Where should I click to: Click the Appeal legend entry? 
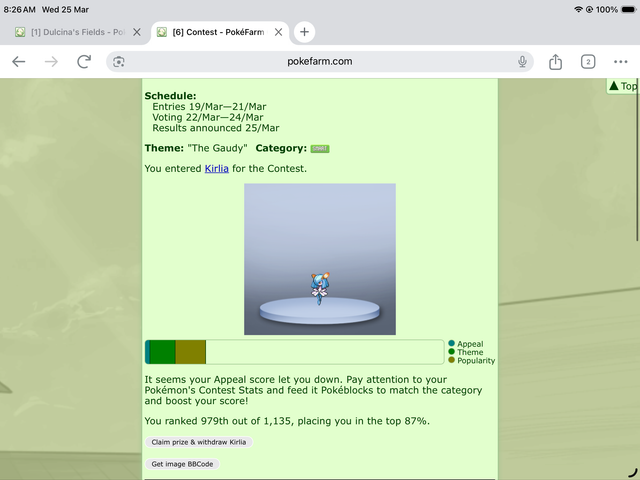point(466,344)
